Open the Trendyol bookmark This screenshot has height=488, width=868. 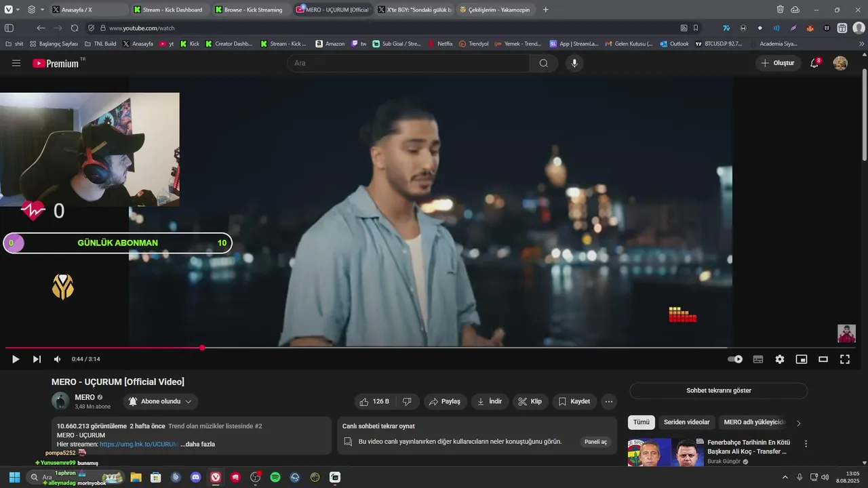click(473, 43)
